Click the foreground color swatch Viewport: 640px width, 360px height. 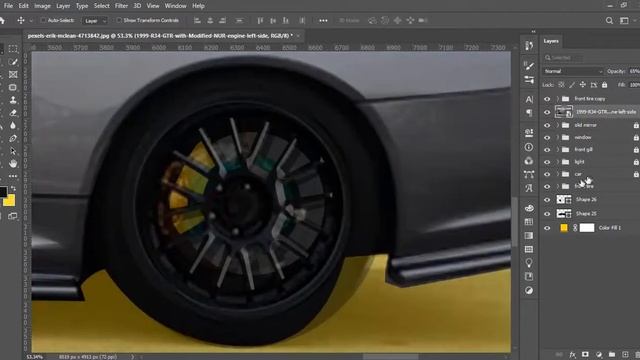click(2, 191)
